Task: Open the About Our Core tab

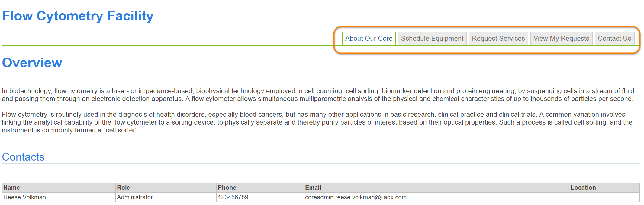Action: click(x=369, y=39)
